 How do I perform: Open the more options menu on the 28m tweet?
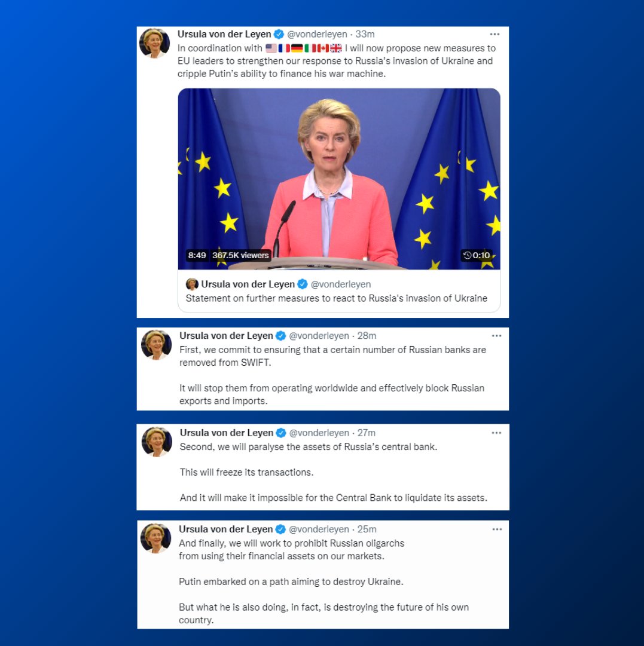(x=496, y=336)
